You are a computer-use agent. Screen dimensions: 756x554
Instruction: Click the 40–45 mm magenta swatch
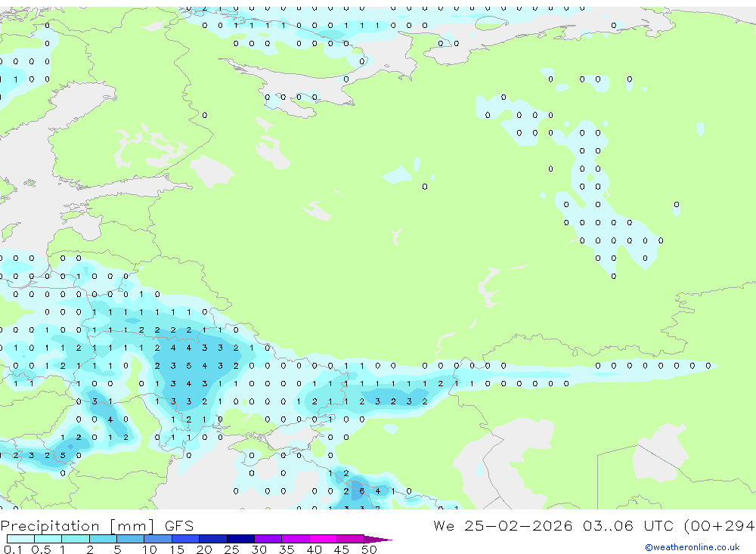323,539
